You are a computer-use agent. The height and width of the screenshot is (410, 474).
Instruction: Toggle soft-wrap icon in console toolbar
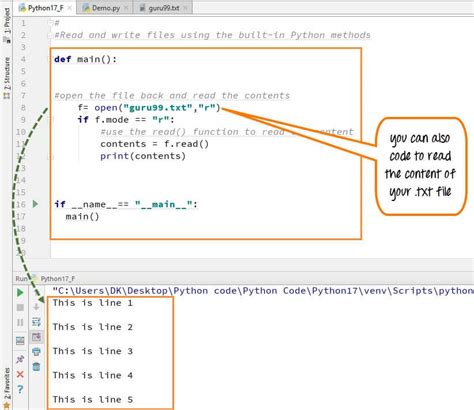[36, 322]
